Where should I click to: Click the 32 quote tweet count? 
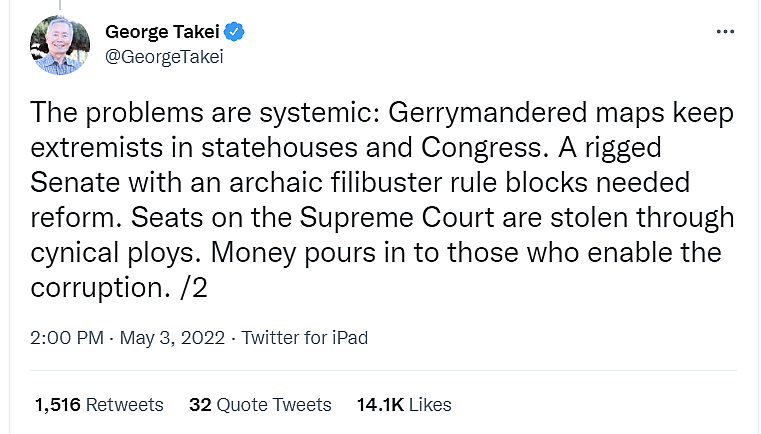pos(199,405)
